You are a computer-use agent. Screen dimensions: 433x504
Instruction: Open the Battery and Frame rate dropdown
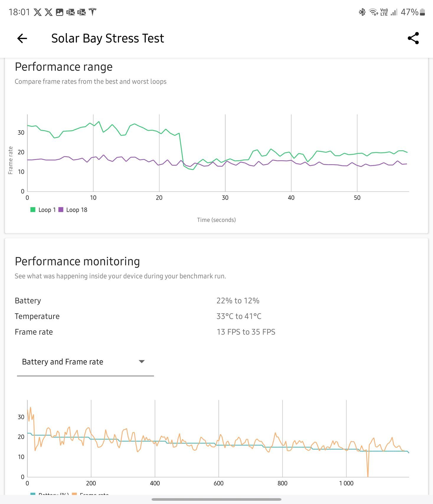pos(85,362)
